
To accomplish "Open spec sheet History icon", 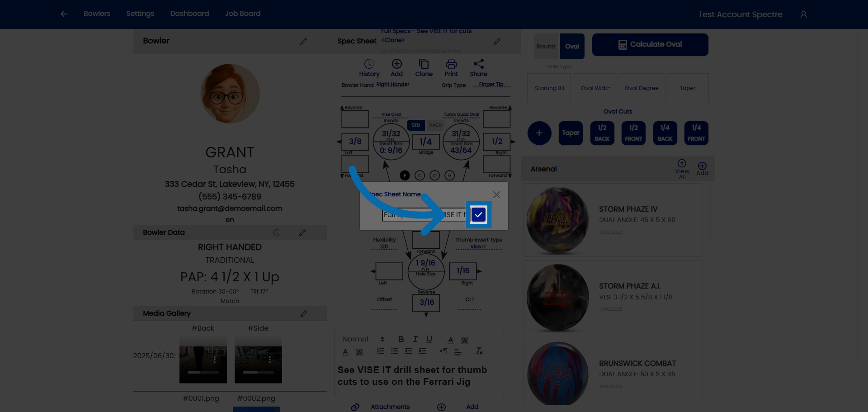I will point(369,68).
